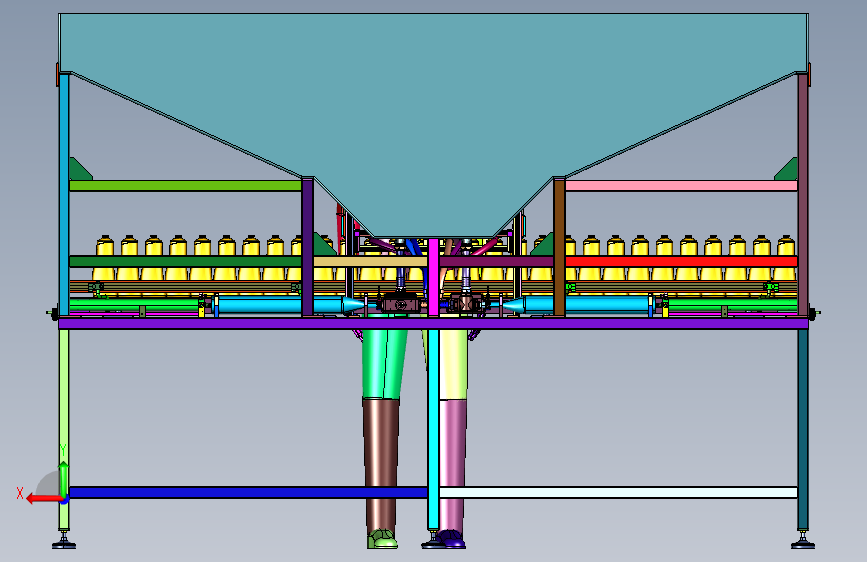867x562 pixels.
Task: Select the magenta center post
Action: pos(434,277)
